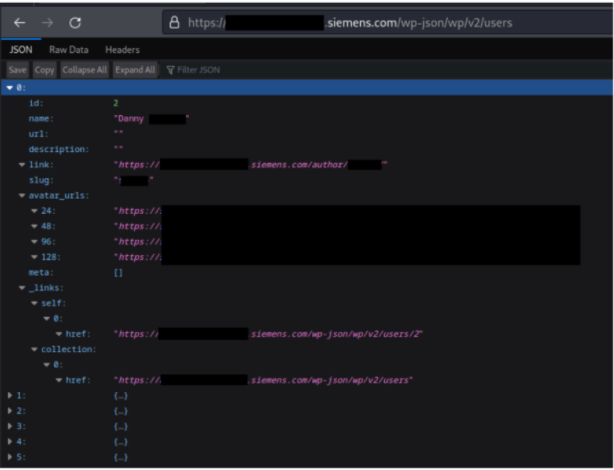Screen dimensions: 614x470
Task: Select the description key label
Action: (59, 149)
